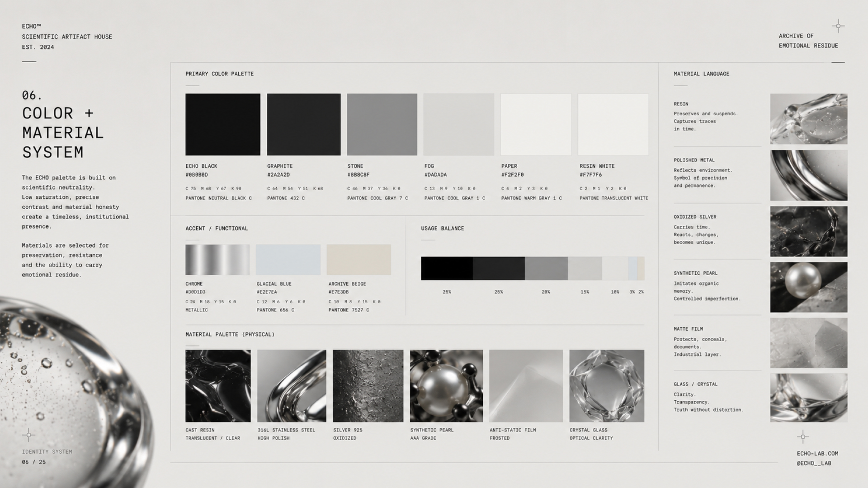View the Silver 925 Oxidized texture image
Image resolution: width=868 pixels, height=488 pixels.
tap(368, 386)
